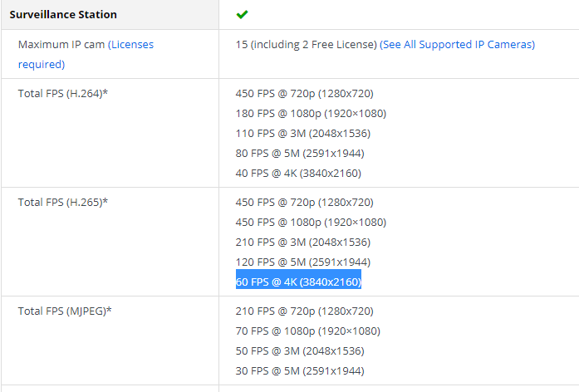
Task: Click the 80 FPS @ 5M entry
Action: tap(300, 153)
